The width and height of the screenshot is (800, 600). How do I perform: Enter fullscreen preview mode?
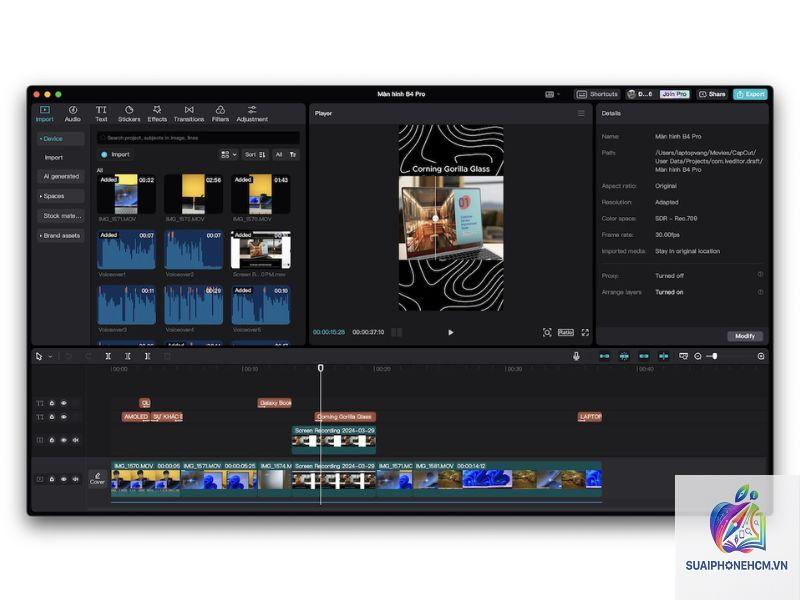click(x=585, y=333)
